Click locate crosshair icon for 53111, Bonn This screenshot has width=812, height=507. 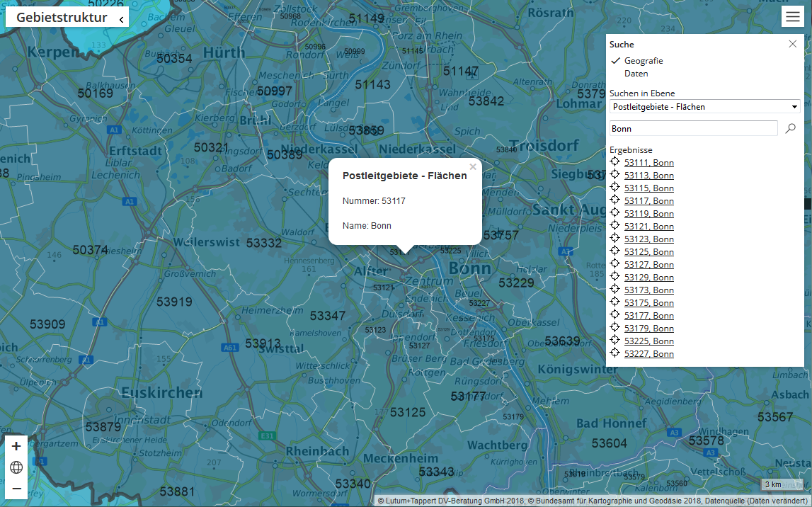[x=615, y=162]
